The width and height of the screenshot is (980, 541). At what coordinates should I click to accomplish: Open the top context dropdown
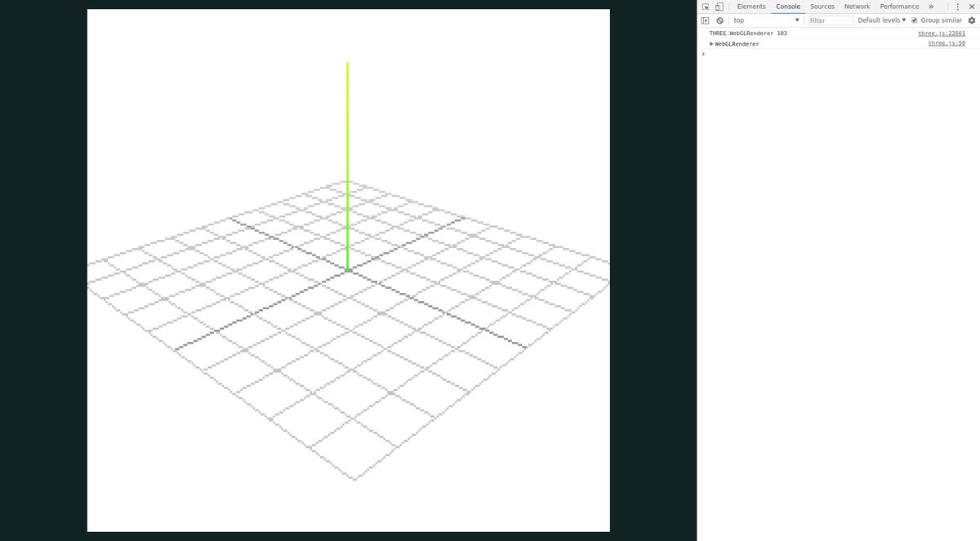(766, 20)
